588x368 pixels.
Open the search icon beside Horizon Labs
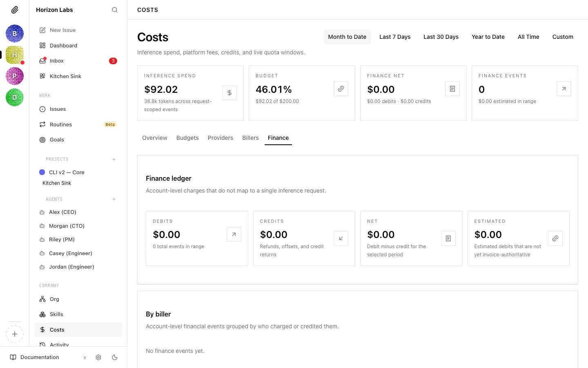click(x=115, y=10)
